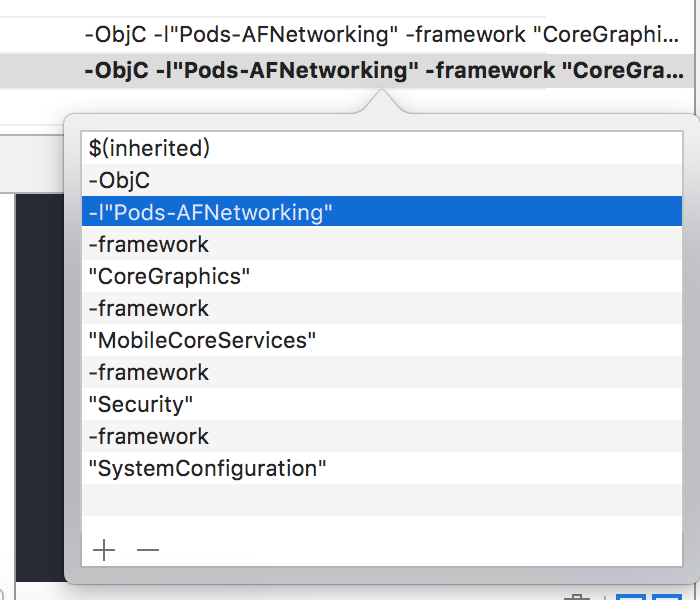Select the -framework row above "Security"
Viewport: 700px width, 600px height.
click(382, 372)
